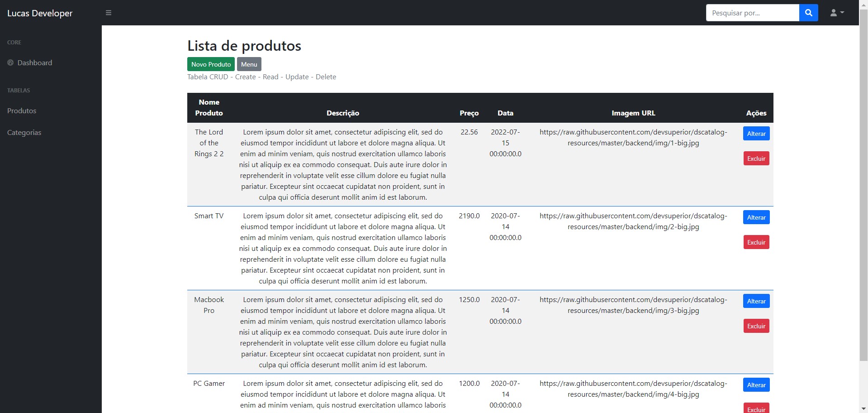This screenshot has height=413, width=868.
Task: Click the Dashboard gear icon in sidebar
Action: [x=9, y=63]
